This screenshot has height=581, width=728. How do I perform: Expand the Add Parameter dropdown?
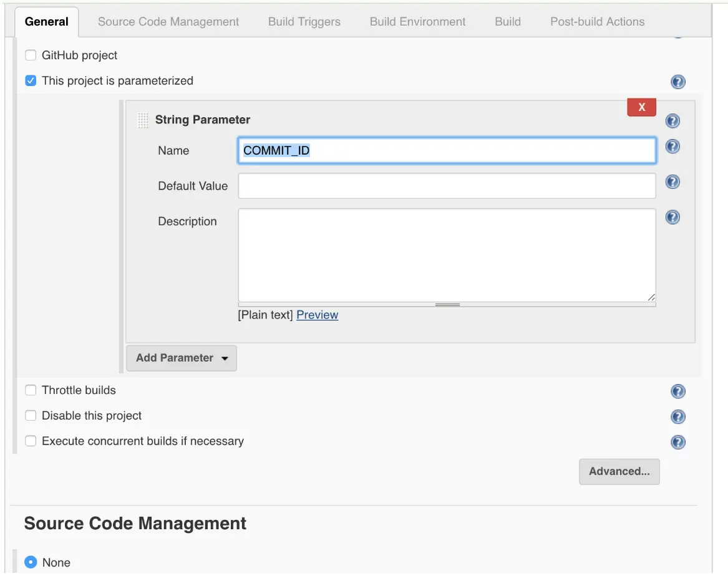pyautogui.click(x=182, y=358)
